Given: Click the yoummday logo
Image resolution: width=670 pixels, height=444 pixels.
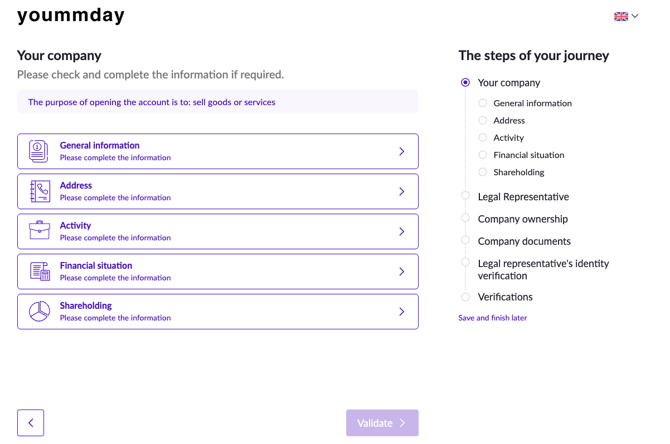Looking at the screenshot, I should (71, 15).
